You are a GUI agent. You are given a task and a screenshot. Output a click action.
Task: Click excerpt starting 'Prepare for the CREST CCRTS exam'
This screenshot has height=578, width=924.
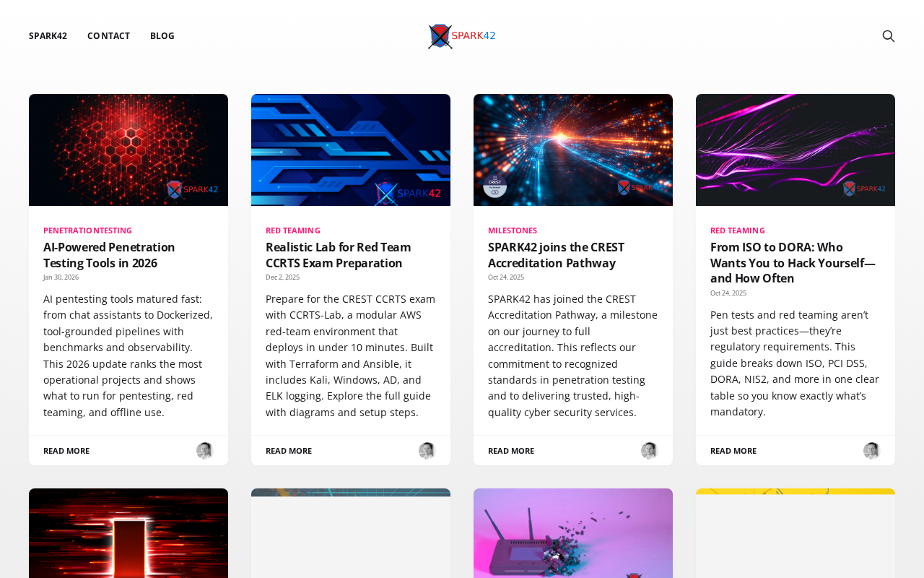(x=351, y=355)
